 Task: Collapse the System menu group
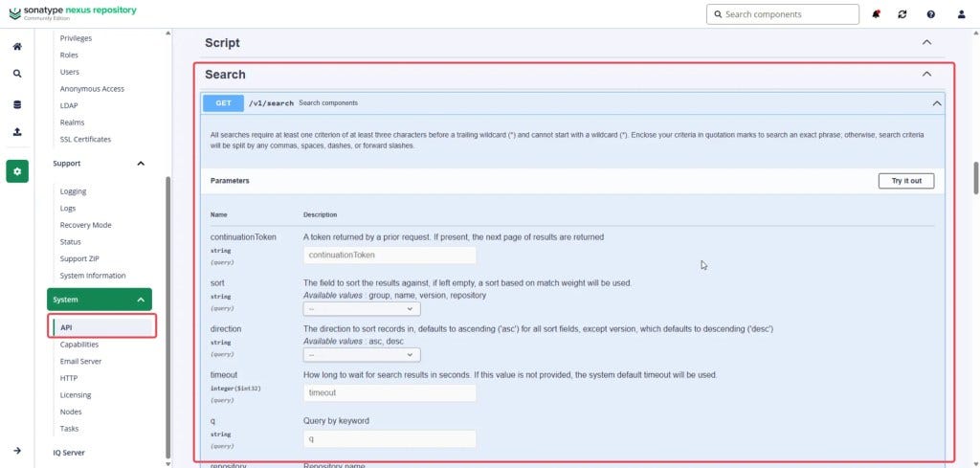pos(141,300)
